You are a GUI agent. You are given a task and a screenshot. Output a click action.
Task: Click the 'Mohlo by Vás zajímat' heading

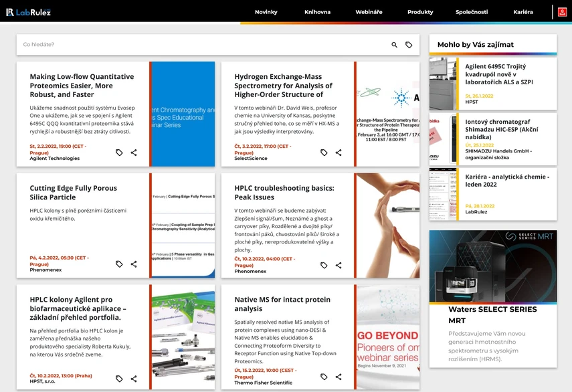point(476,45)
